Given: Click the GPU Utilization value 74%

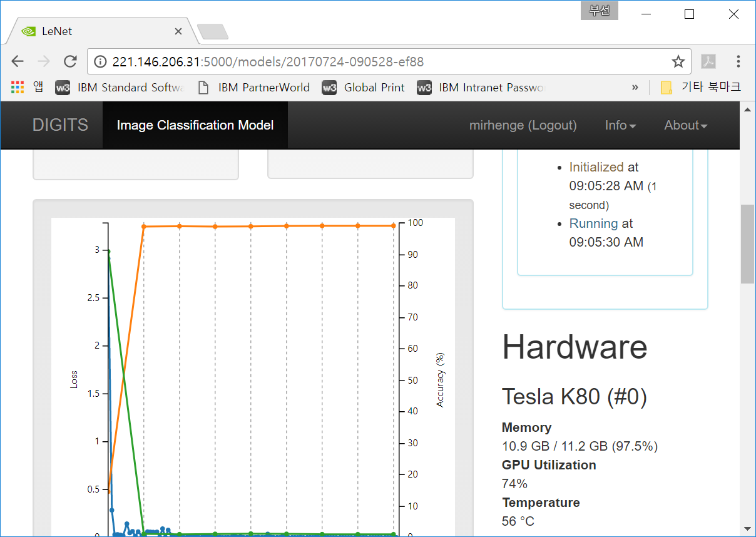Looking at the screenshot, I should pos(514,484).
